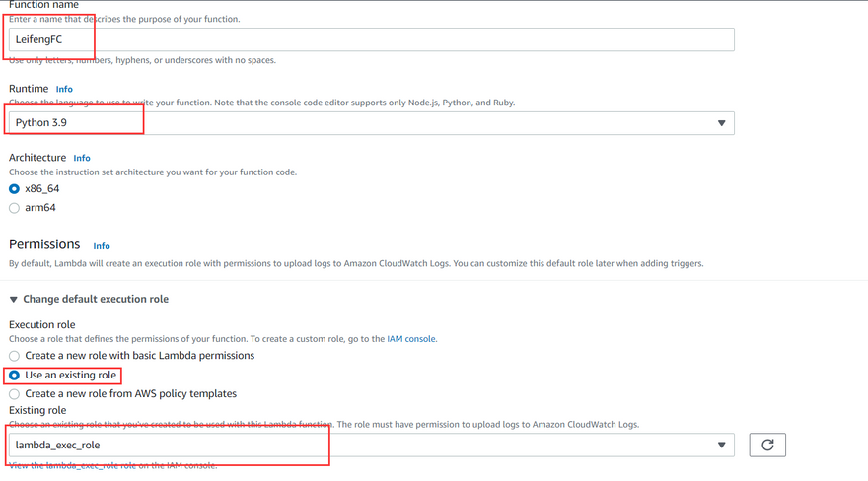
Task: Open the Info link next to Architecture
Action: tap(82, 158)
